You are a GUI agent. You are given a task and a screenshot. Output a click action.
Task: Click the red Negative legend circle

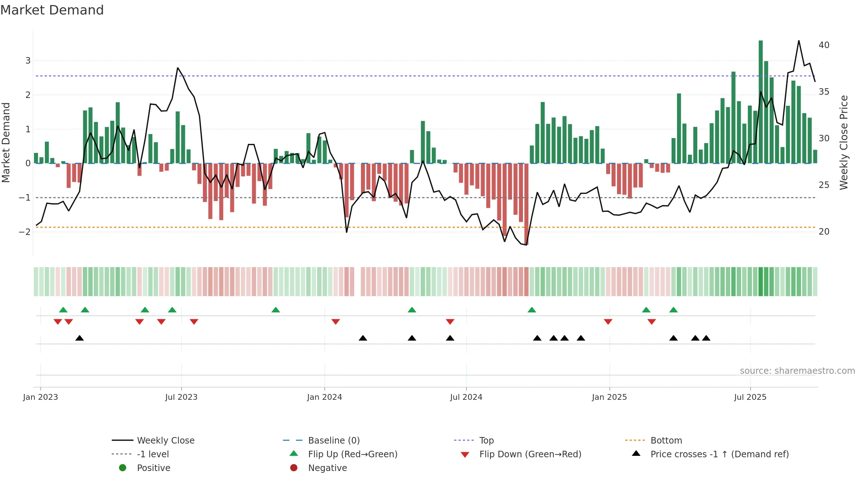(294, 468)
